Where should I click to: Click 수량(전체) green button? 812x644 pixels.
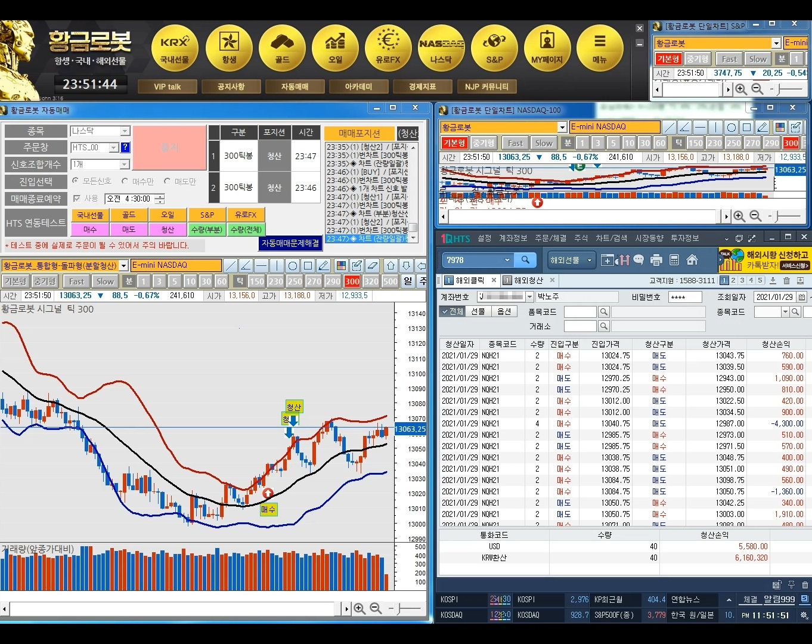point(246,230)
